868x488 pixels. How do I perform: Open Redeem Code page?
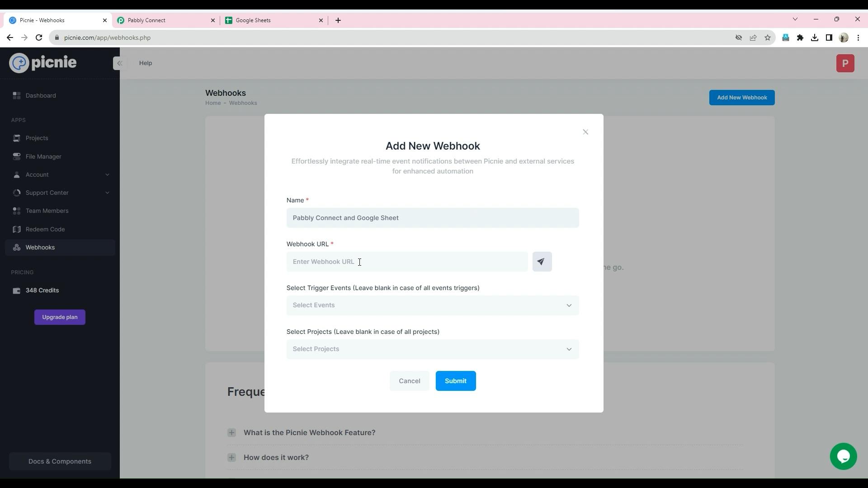click(60, 229)
